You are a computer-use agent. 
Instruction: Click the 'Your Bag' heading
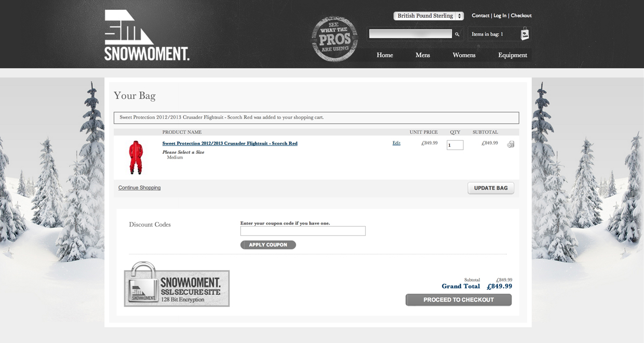135,96
